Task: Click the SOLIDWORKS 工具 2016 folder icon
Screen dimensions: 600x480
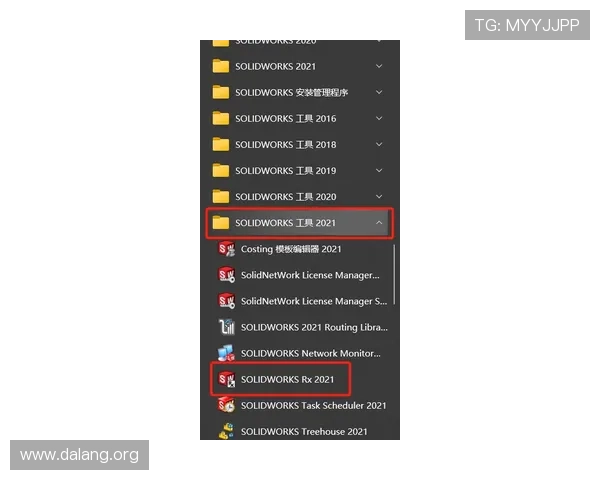Action: [x=220, y=118]
